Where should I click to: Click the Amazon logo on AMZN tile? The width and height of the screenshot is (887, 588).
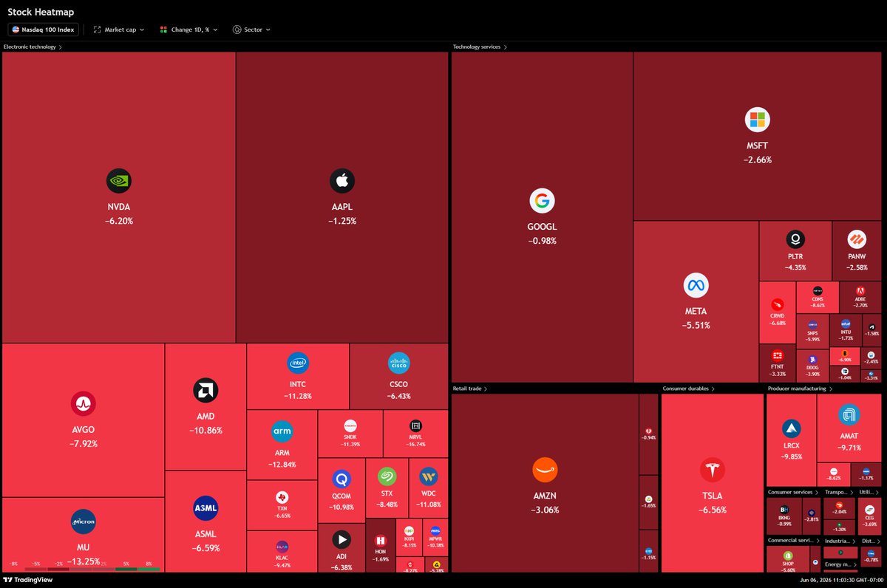click(x=544, y=470)
